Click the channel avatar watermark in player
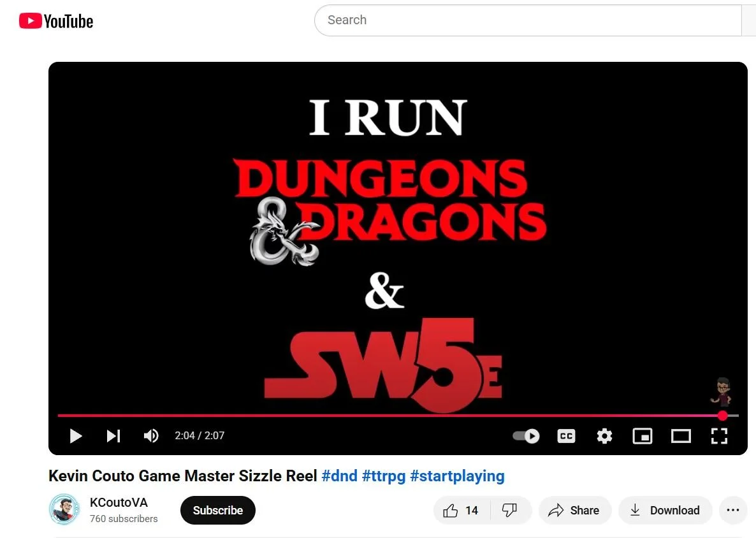Image resolution: width=756 pixels, height=538 pixels. [x=722, y=392]
